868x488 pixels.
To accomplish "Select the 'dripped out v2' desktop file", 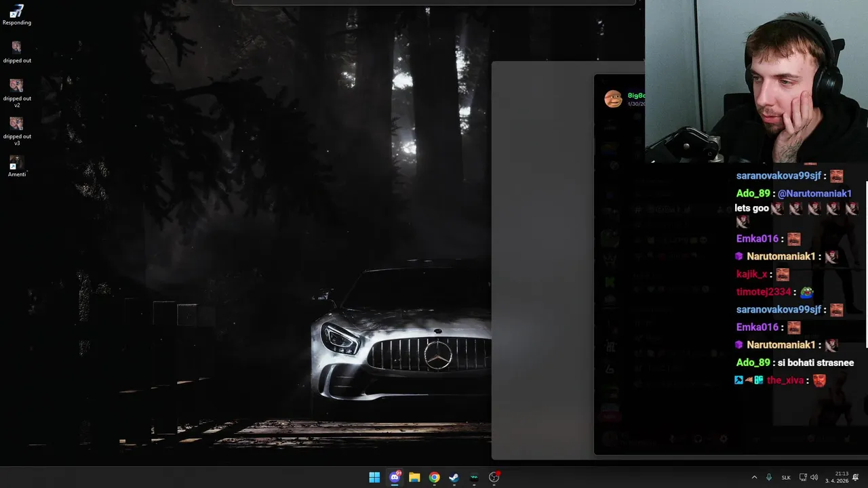I will pos(17,94).
